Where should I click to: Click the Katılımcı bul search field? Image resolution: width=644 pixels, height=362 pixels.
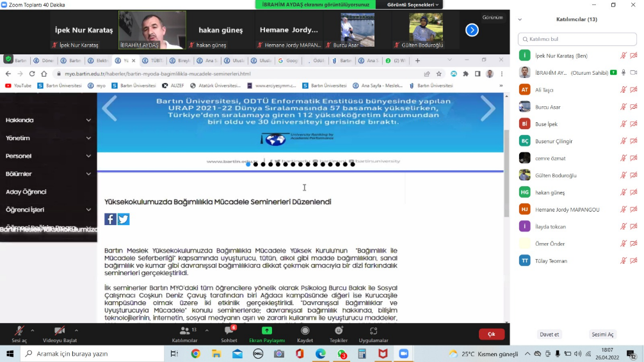pyautogui.click(x=576, y=39)
